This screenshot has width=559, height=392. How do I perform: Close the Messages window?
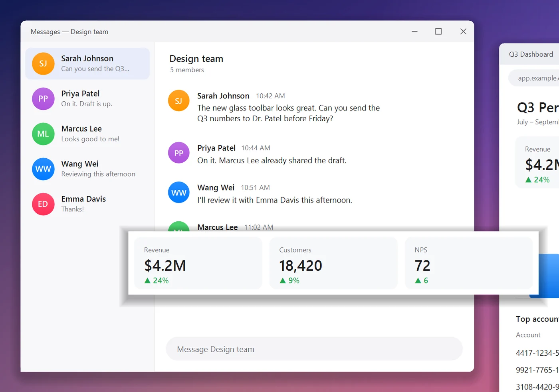click(463, 32)
